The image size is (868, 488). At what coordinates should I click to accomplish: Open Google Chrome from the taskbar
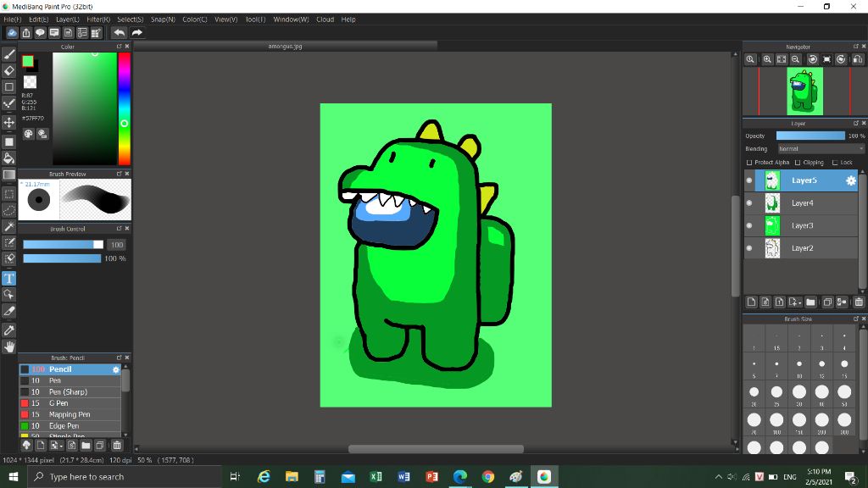(x=487, y=477)
